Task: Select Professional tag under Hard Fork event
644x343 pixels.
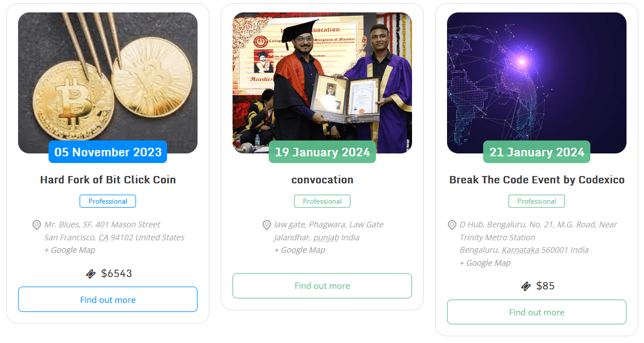Action: [108, 201]
